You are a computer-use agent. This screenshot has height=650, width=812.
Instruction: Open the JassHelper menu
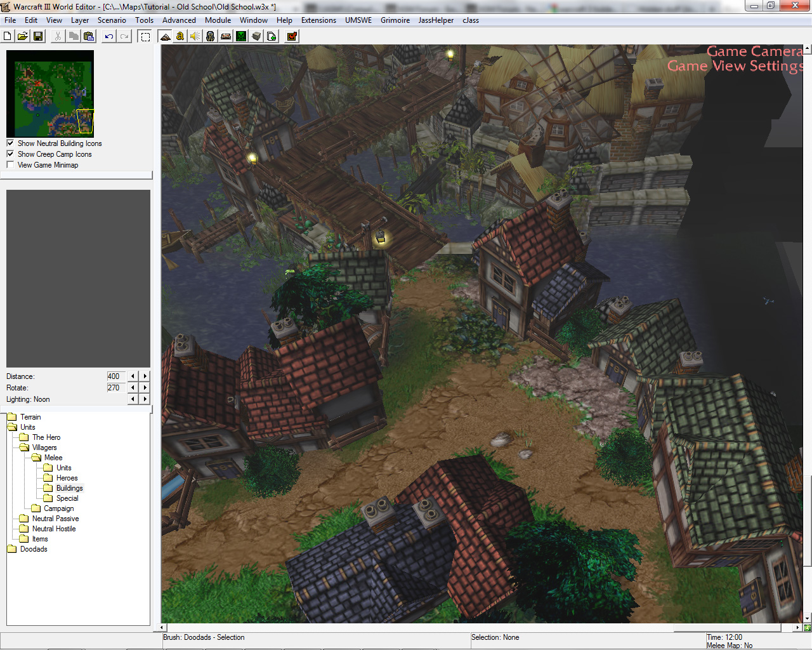pyautogui.click(x=436, y=20)
